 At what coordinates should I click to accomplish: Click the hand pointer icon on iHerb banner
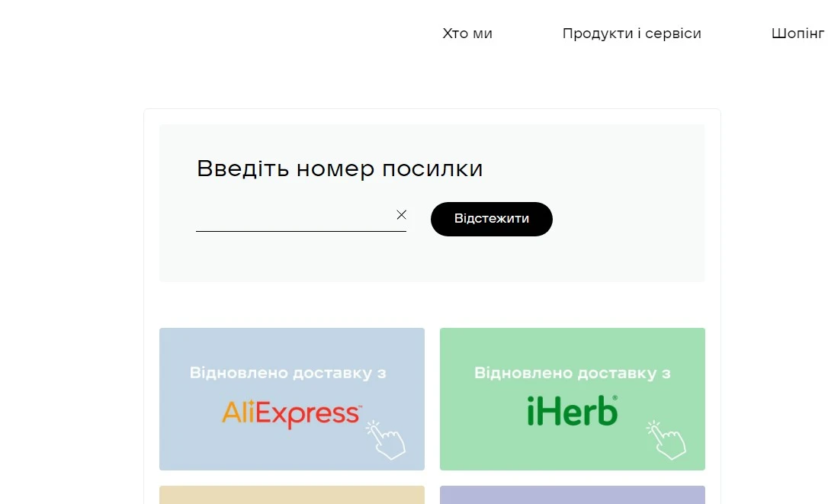(x=666, y=439)
